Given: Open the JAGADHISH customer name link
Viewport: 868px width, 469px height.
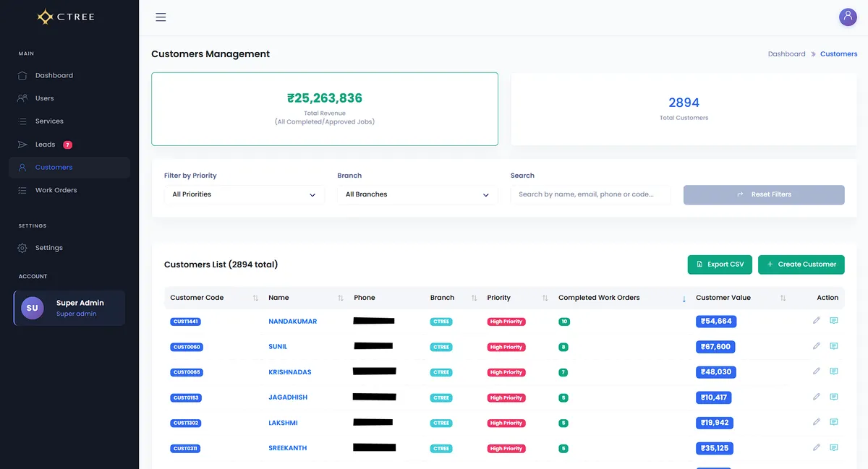Looking at the screenshot, I should pos(288,397).
